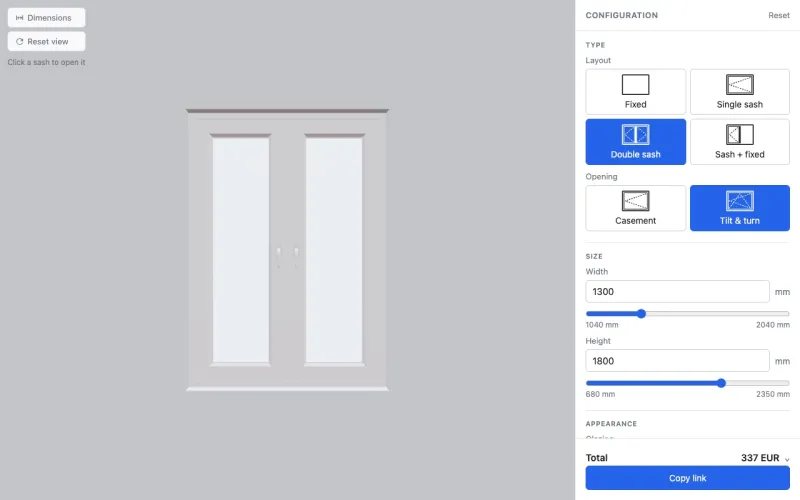Click the Height slider handle

[721, 383]
